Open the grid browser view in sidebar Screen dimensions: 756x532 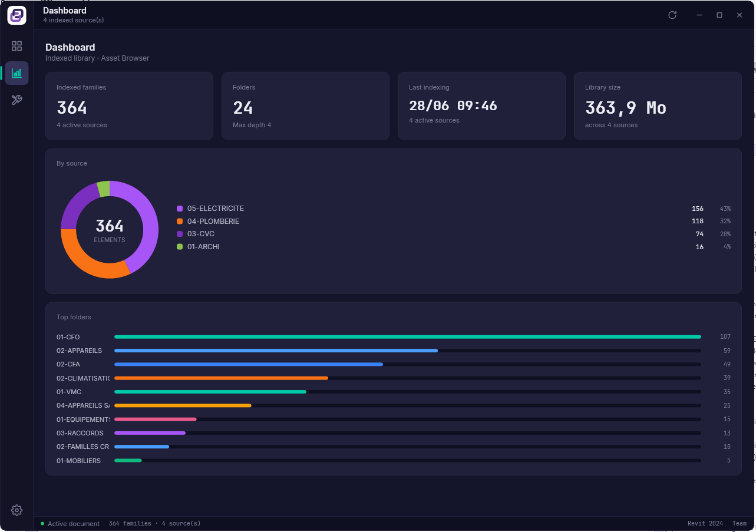click(x=16, y=46)
